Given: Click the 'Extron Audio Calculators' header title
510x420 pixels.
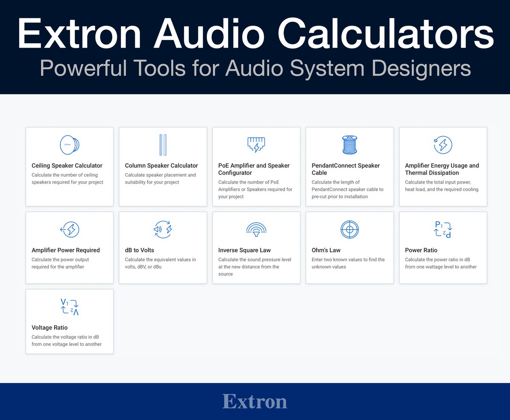Looking at the screenshot, I should coord(255,33).
